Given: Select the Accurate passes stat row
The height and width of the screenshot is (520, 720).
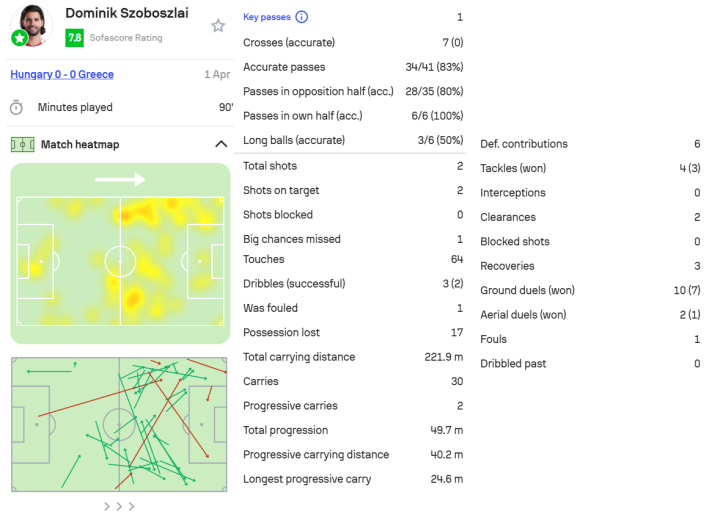Looking at the screenshot, I should 353,67.
